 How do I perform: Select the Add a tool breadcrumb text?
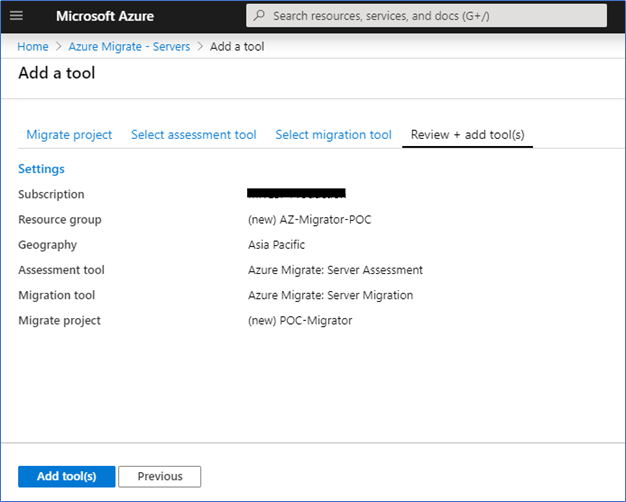click(237, 47)
